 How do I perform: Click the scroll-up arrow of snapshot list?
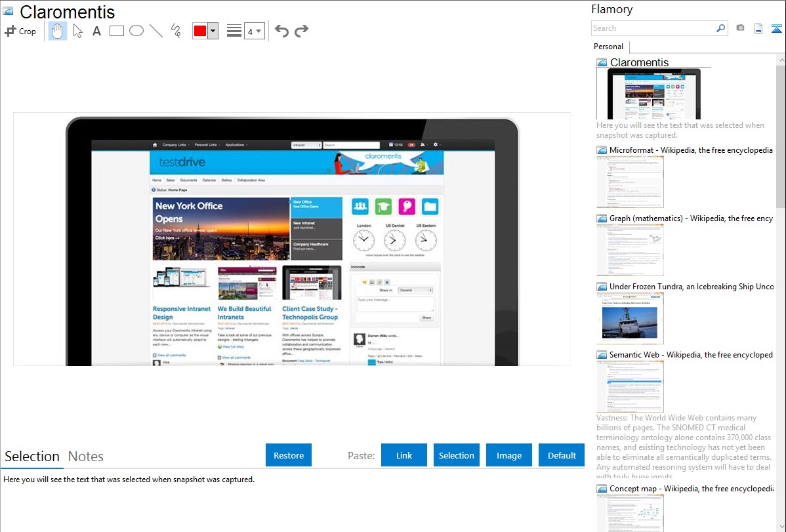[781, 60]
